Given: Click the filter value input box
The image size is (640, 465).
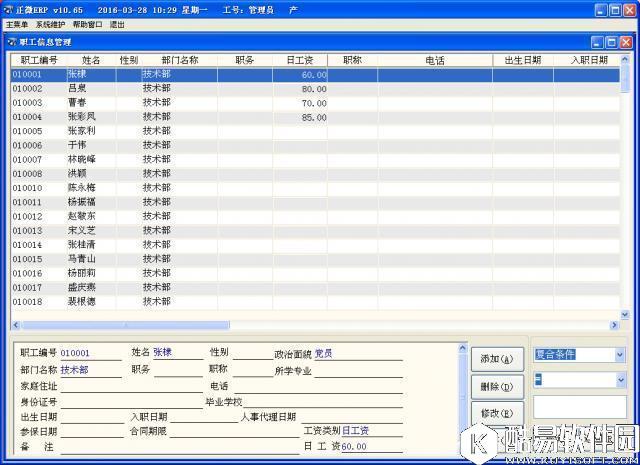Looking at the screenshot, I should [x=580, y=407].
